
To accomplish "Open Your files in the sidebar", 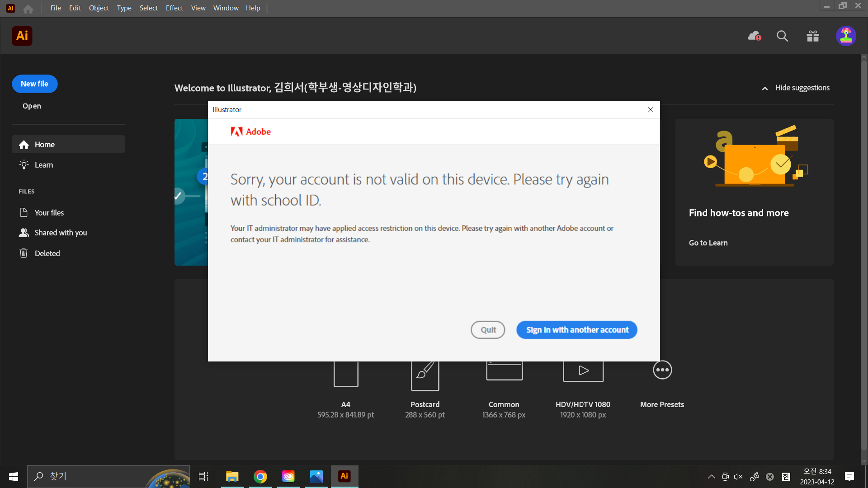I will pos(50,212).
